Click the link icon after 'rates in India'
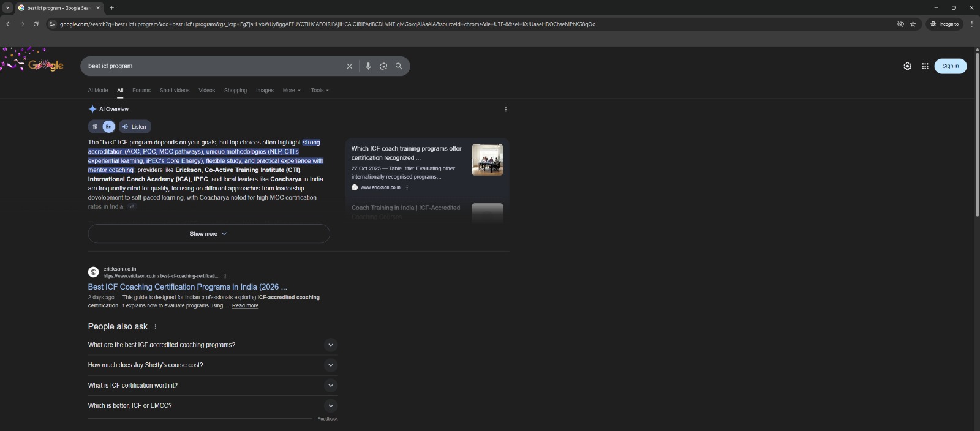980x431 pixels. click(x=132, y=207)
